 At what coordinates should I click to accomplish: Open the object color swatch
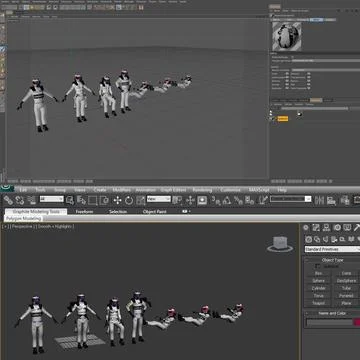pyautogui.click(x=357, y=322)
